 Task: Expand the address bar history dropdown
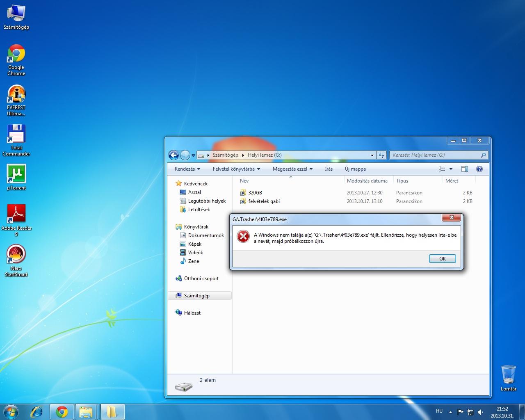[x=372, y=155]
